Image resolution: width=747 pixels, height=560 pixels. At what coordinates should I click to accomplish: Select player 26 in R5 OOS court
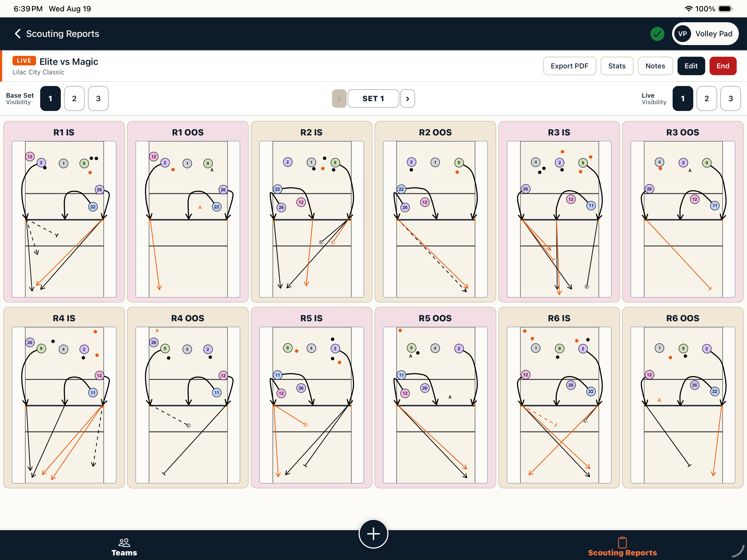425,388
